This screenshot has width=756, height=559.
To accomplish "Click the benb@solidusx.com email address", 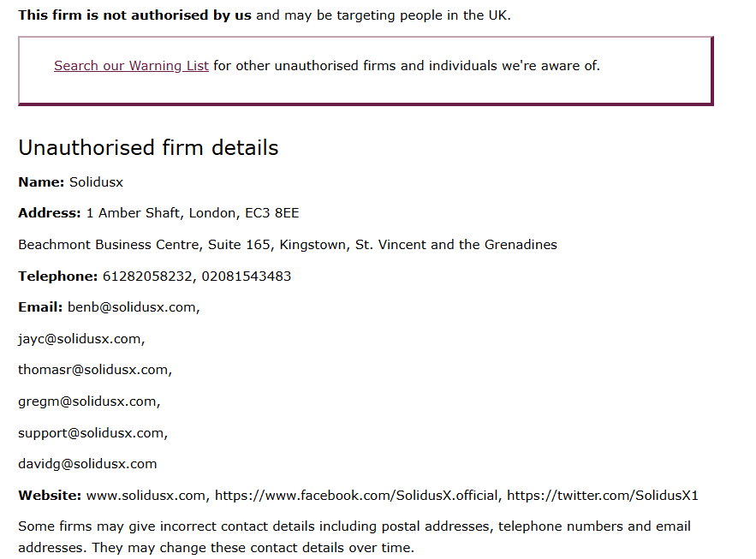I will (x=134, y=307).
